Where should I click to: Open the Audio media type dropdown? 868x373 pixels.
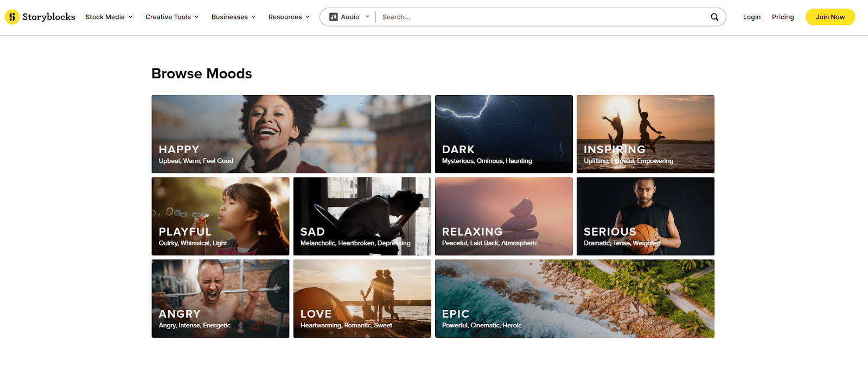click(x=350, y=17)
